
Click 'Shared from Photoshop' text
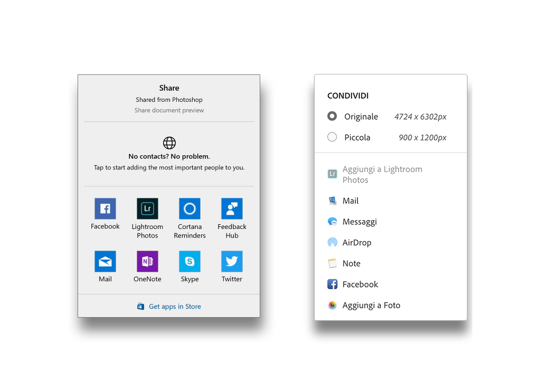tap(169, 100)
